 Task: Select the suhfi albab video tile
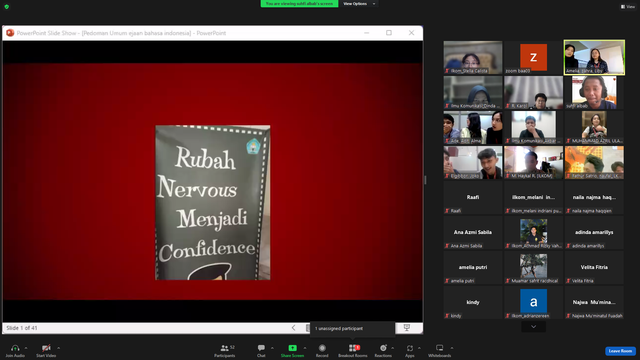tap(594, 92)
